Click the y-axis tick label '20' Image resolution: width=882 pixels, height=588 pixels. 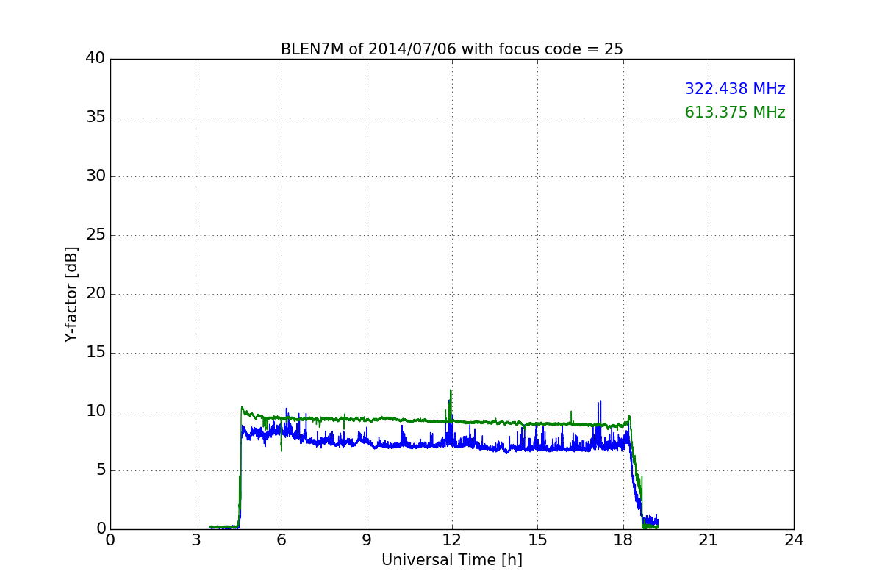pyautogui.click(x=96, y=294)
